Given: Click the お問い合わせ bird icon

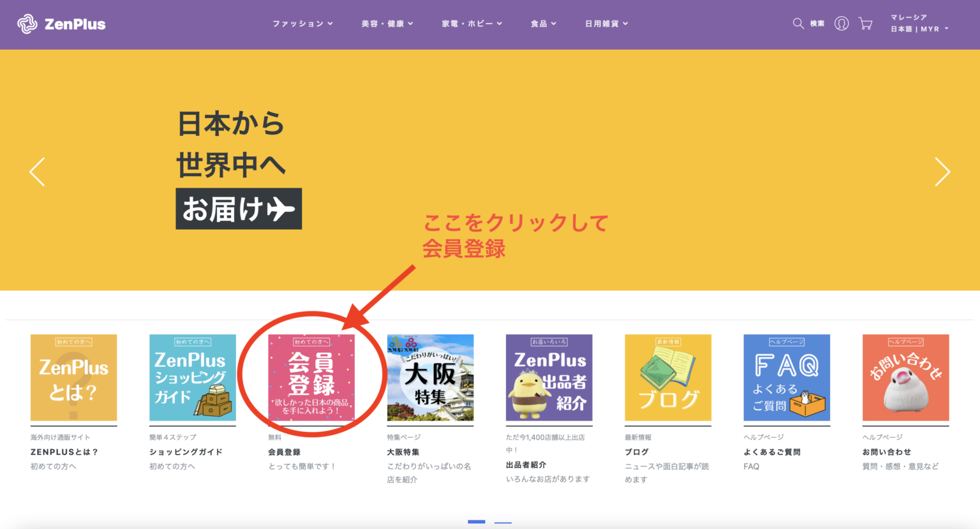Looking at the screenshot, I should pos(905,376).
